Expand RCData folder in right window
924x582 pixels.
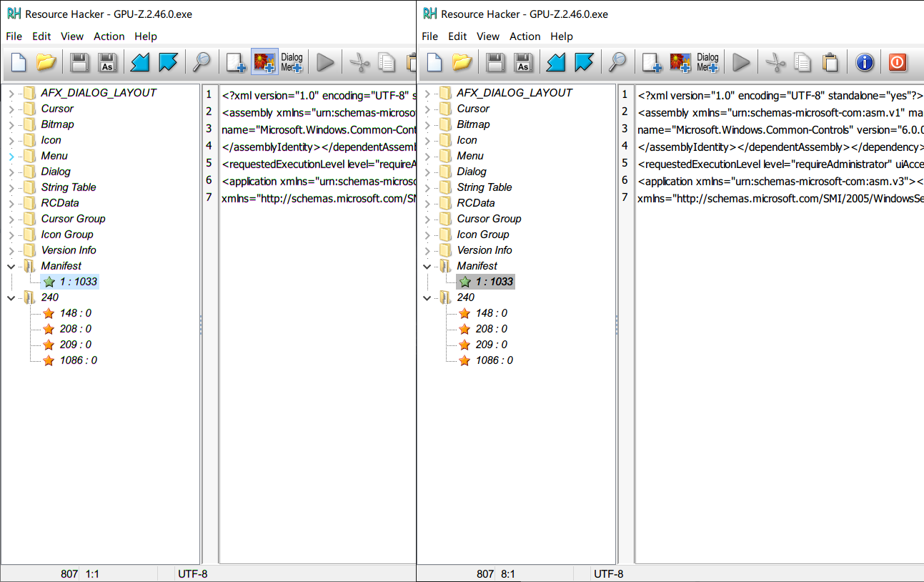pyautogui.click(x=427, y=203)
